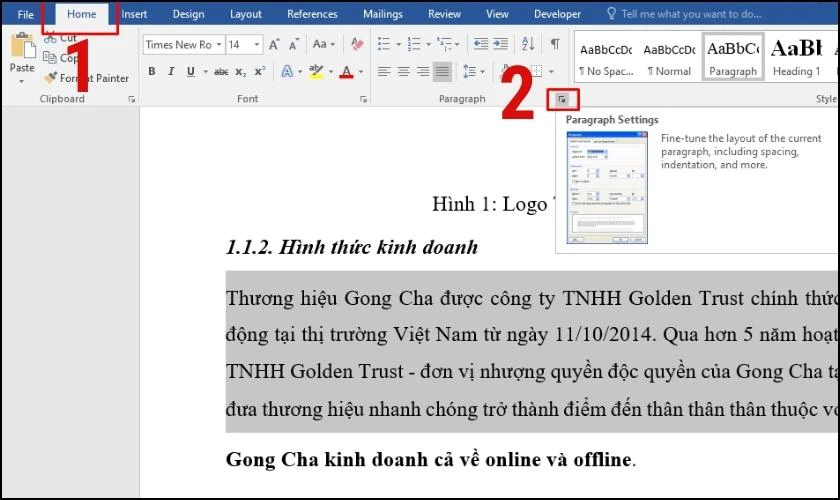Expand highlight color options arrow
The width and height of the screenshot is (840, 500).
[331, 71]
